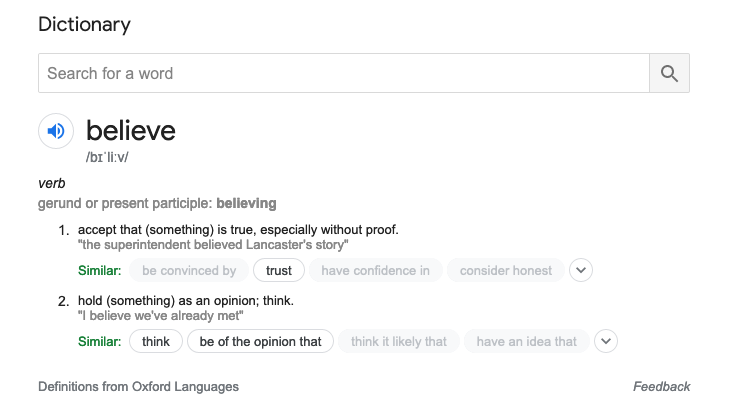The image size is (732, 418).
Task: Click the Definitions from Oxford Languages text
Action: click(x=138, y=386)
